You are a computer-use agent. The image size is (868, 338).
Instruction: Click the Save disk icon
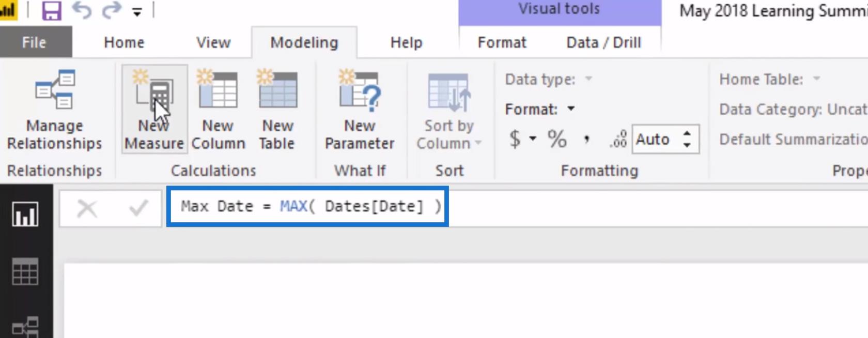coord(51,10)
